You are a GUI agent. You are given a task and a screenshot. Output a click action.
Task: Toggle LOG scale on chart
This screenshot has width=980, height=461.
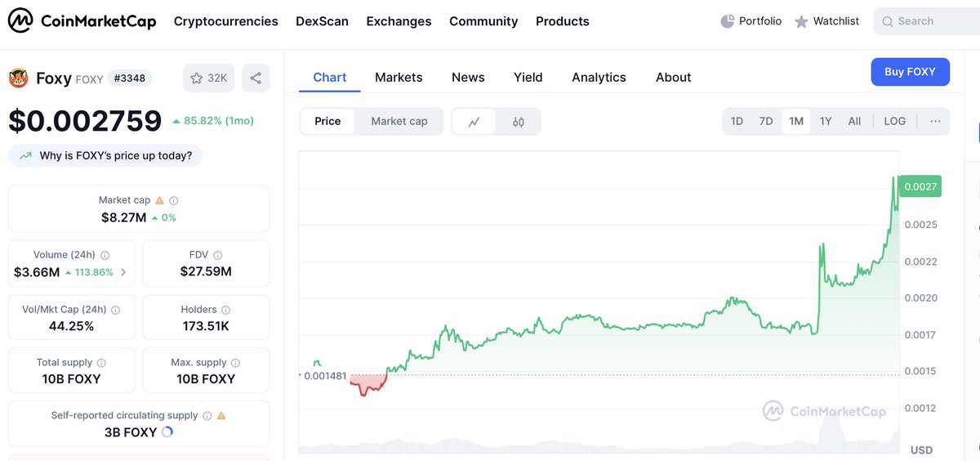tap(894, 121)
